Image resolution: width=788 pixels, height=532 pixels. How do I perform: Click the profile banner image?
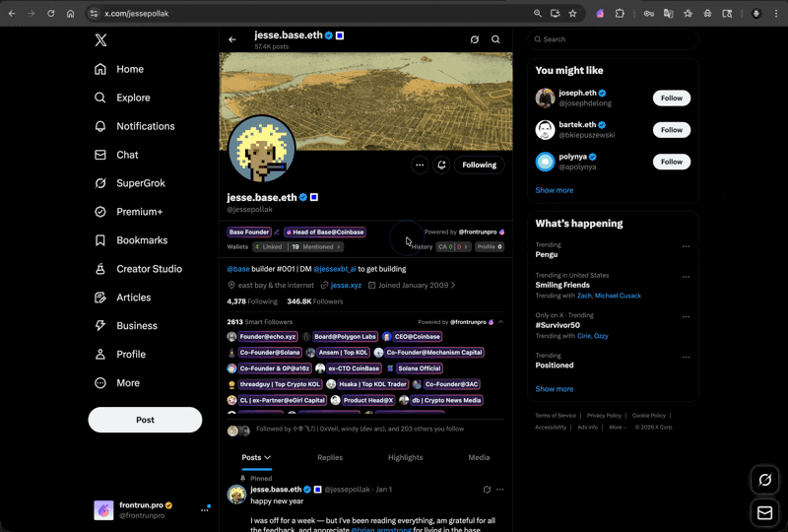click(365, 101)
